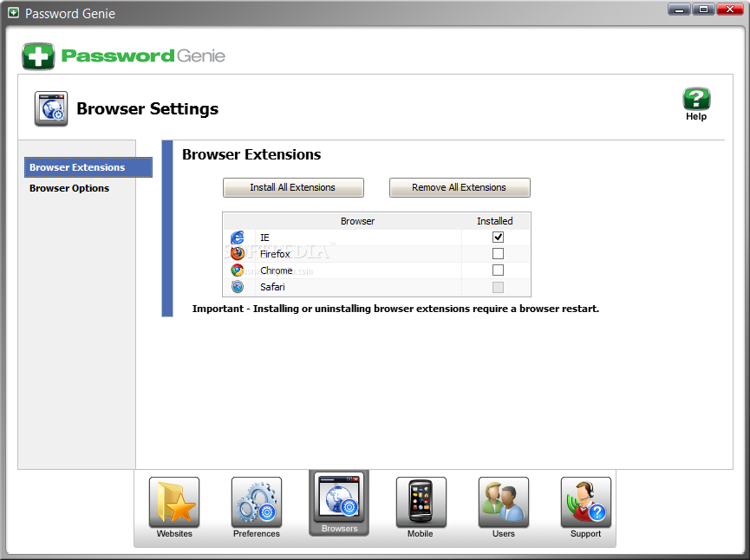Click the Internet Explorer icon in the list
This screenshot has width=750, height=560.
click(238, 238)
